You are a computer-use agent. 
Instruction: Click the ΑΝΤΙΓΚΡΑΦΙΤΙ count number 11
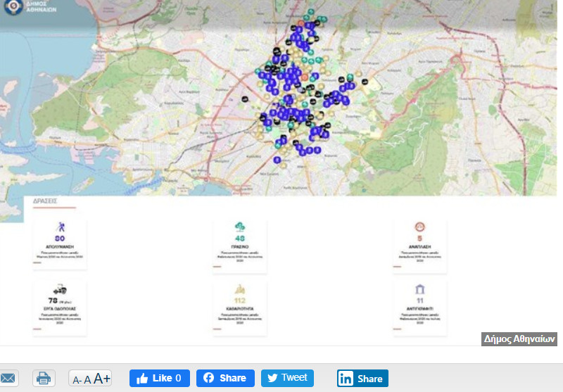click(x=420, y=301)
